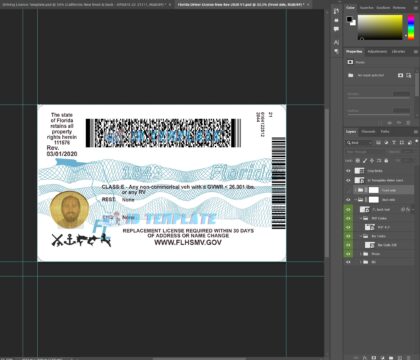Viewport: 420px width, 360px height.
Task: Click the add pixel mask icon in Properties
Action: click(x=400, y=76)
